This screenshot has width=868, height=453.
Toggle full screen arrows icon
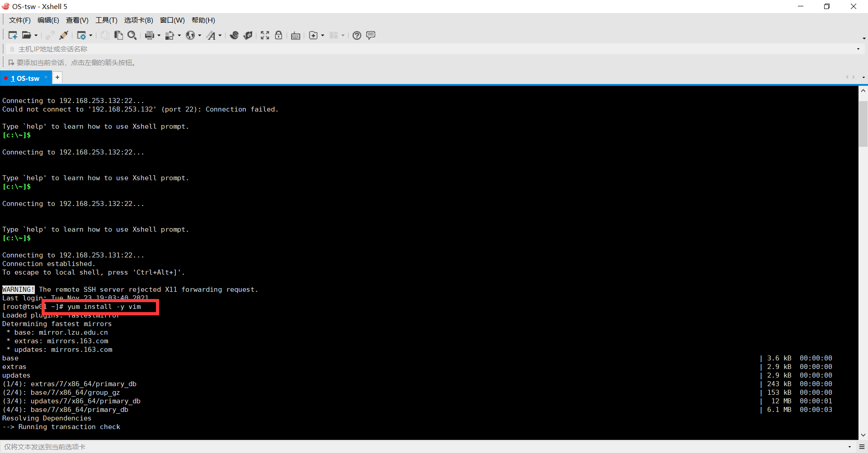(x=265, y=35)
